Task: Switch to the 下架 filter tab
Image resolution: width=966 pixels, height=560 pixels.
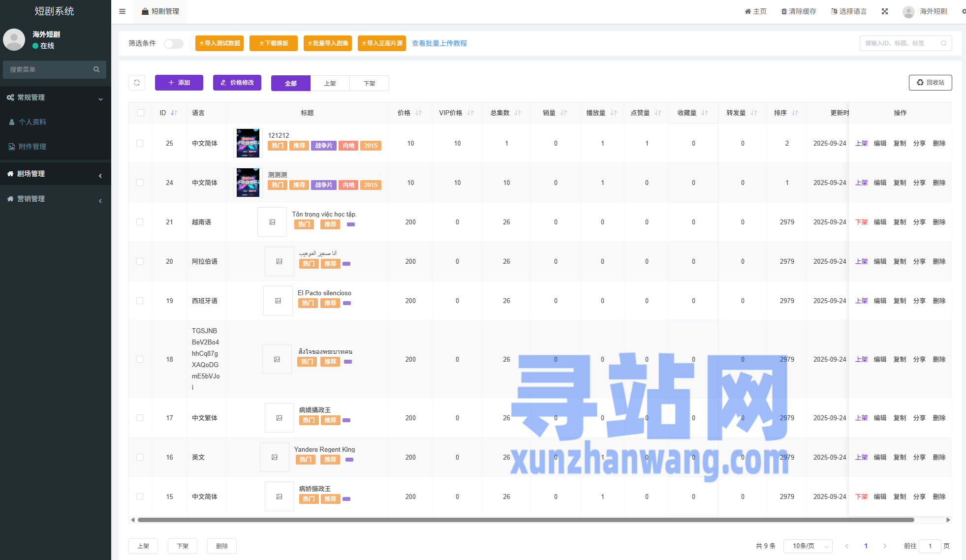Action: point(369,83)
